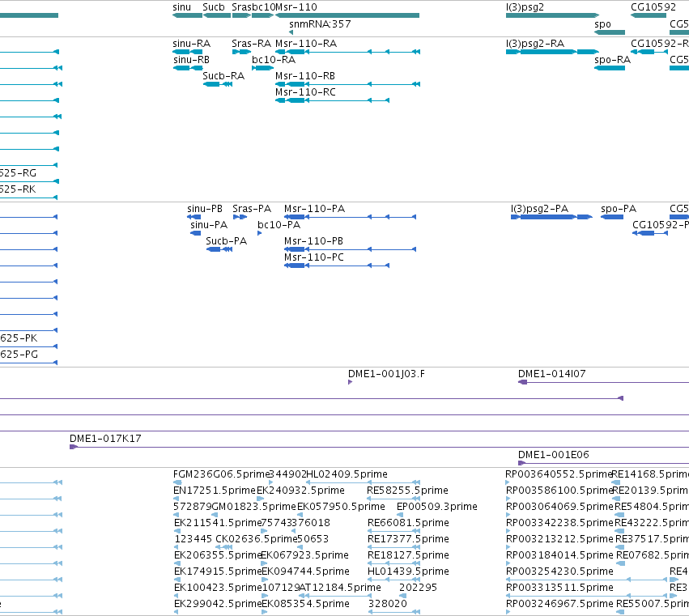The height and width of the screenshot is (616, 689).
Task: Open the RE58255.5prime EST label
Action: 408,491
